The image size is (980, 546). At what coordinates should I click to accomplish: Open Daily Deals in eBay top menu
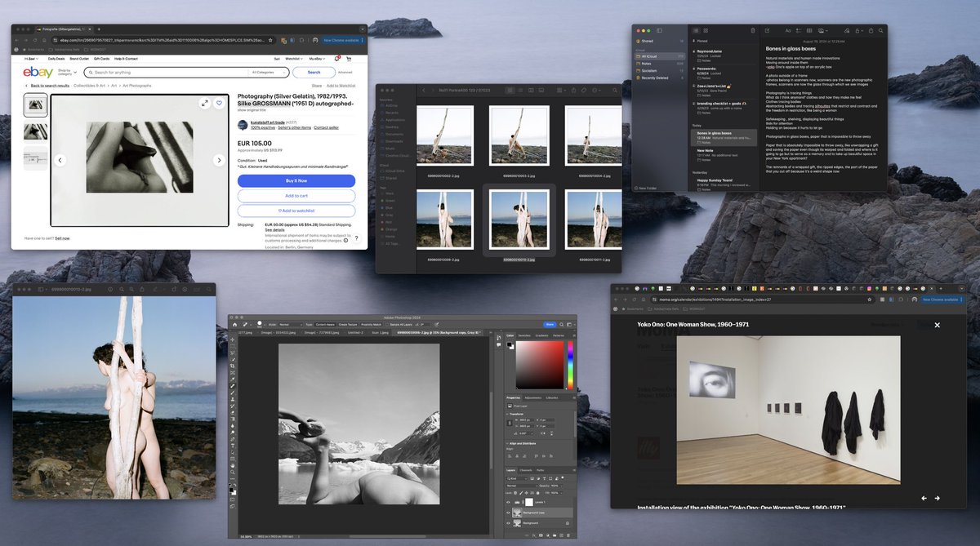(56, 59)
